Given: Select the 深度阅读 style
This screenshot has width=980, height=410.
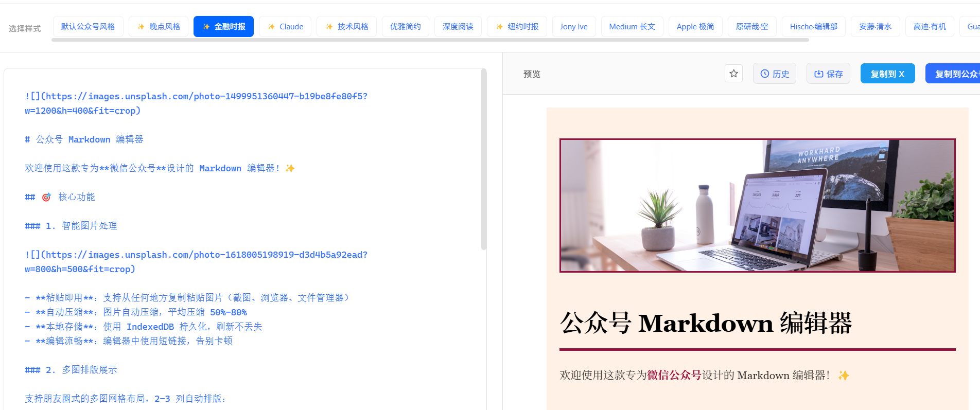Looking at the screenshot, I should click(458, 27).
